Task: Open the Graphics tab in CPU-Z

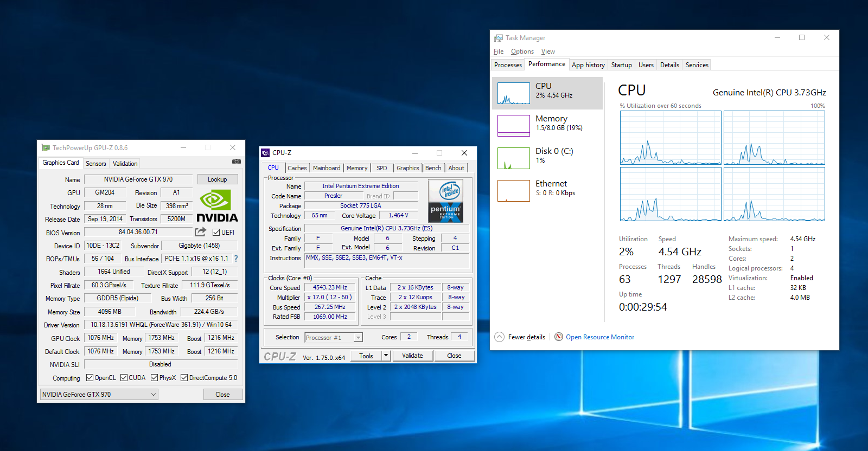Action: [x=408, y=168]
